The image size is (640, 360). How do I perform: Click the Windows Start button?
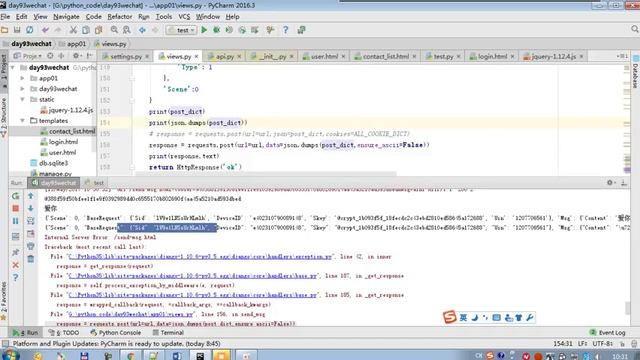click(11, 355)
